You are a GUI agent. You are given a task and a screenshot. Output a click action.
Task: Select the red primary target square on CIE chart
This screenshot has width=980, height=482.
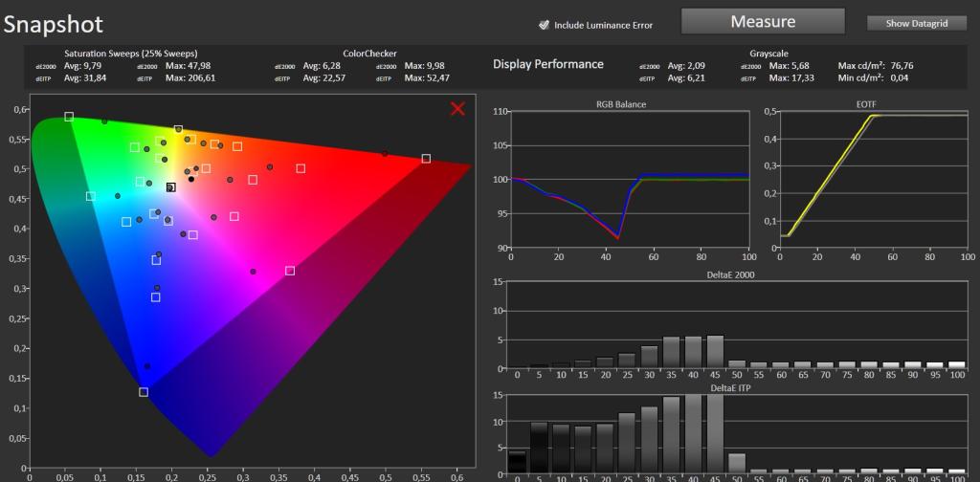tap(426, 159)
